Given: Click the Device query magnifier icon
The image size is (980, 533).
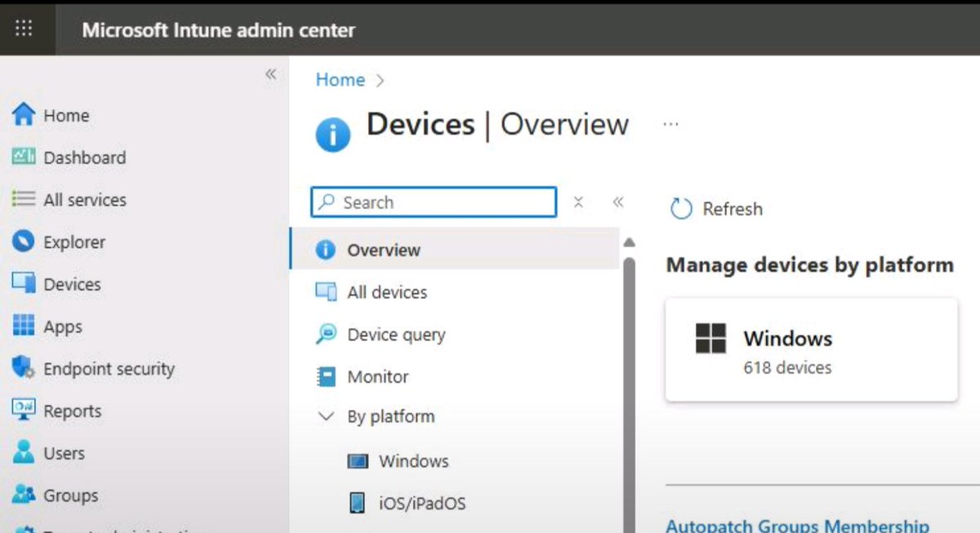Looking at the screenshot, I should (x=326, y=334).
